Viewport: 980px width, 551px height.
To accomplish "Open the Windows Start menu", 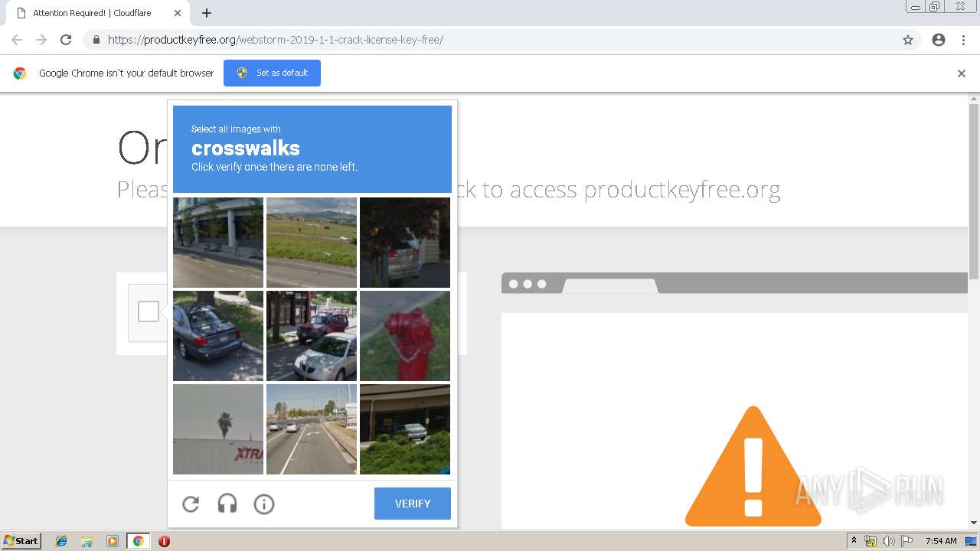I will tap(21, 541).
